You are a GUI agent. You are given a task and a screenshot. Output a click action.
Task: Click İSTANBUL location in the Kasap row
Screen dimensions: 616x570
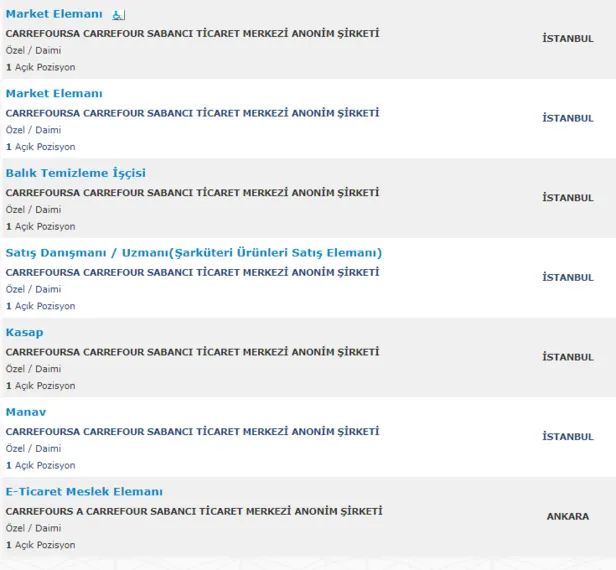(x=567, y=357)
